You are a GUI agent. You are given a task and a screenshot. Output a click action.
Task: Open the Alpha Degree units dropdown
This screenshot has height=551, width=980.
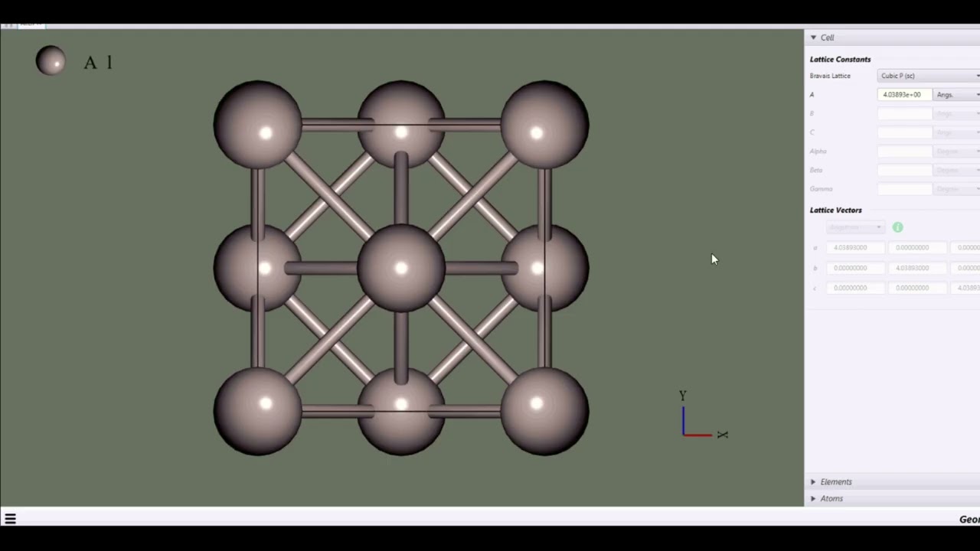(x=957, y=151)
